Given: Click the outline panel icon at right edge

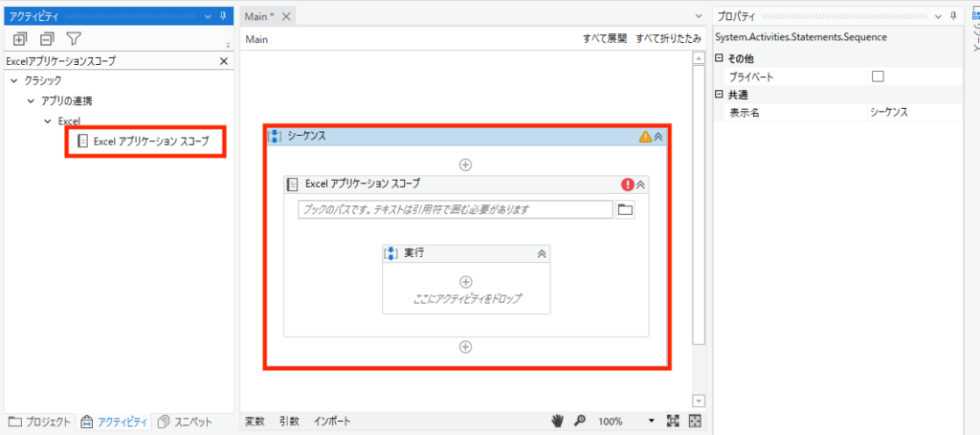Looking at the screenshot, I should [975, 15].
